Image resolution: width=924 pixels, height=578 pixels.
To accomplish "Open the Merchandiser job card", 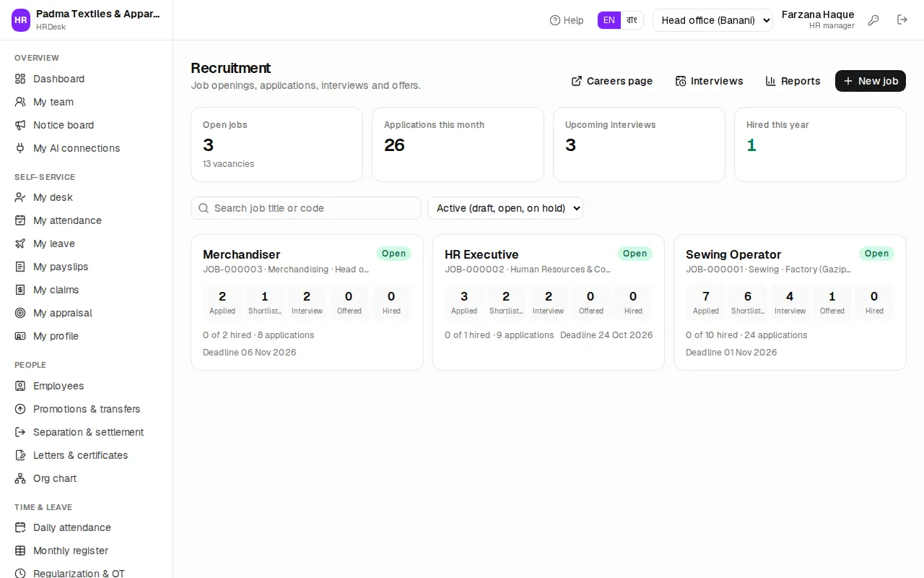I will click(x=307, y=302).
